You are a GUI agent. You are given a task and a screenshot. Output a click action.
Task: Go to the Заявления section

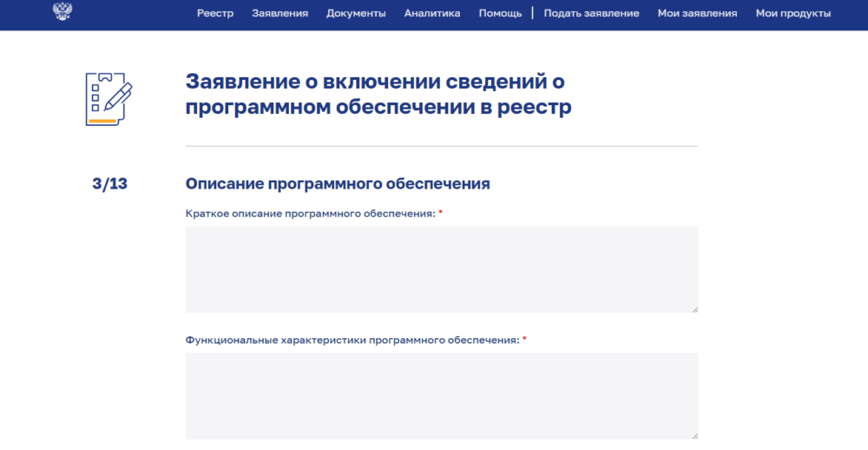(x=279, y=13)
